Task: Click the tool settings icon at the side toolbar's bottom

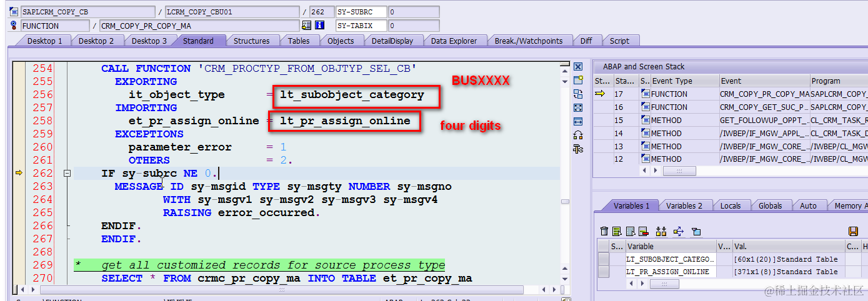Action: click(x=578, y=149)
